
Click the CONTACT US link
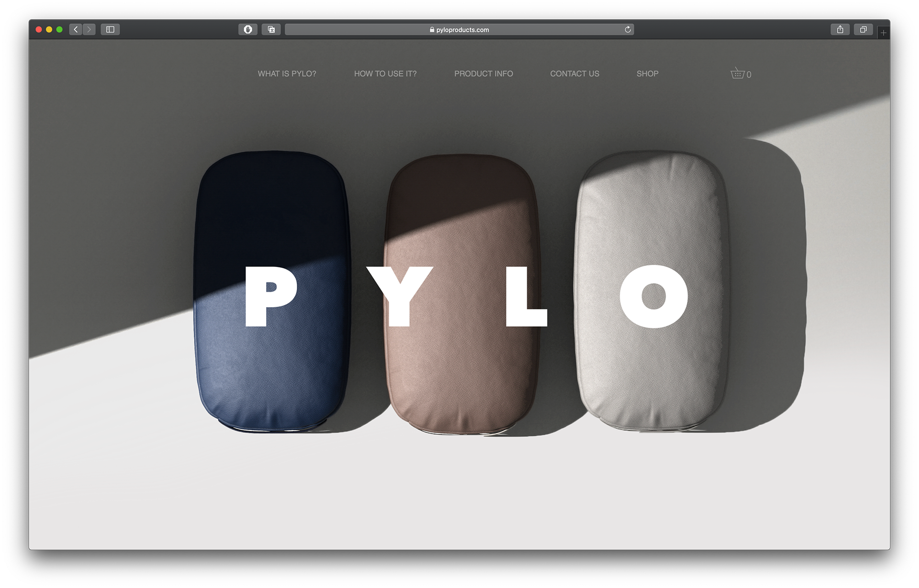coord(574,74)
